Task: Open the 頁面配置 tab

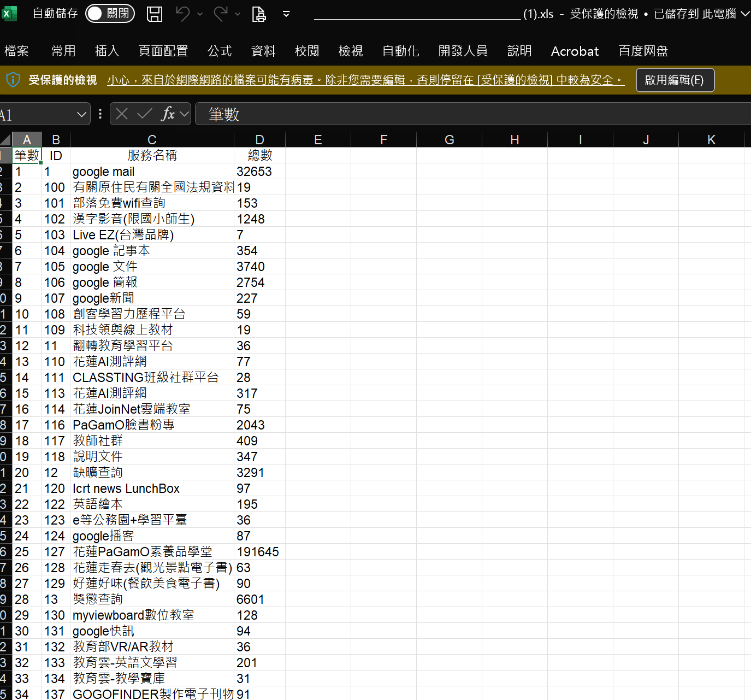Action: tap(163, 51)
